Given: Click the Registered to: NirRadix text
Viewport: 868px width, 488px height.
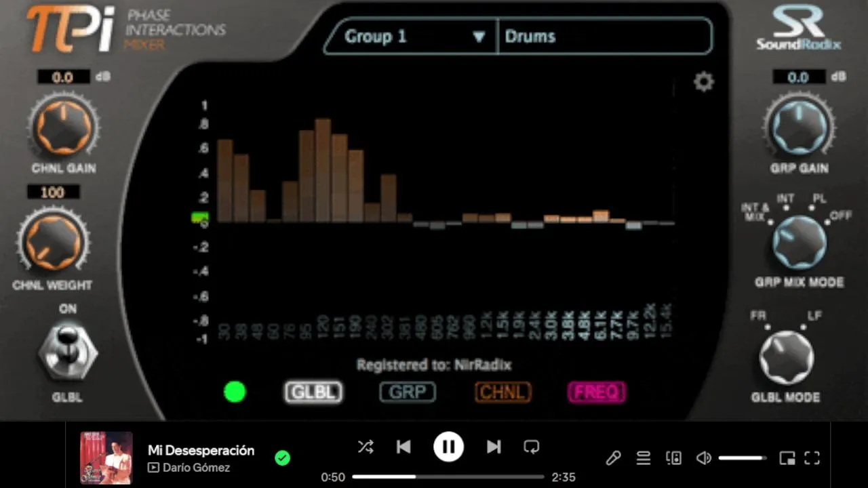Looking at the screenshot, I should click(x=434, y=365).
